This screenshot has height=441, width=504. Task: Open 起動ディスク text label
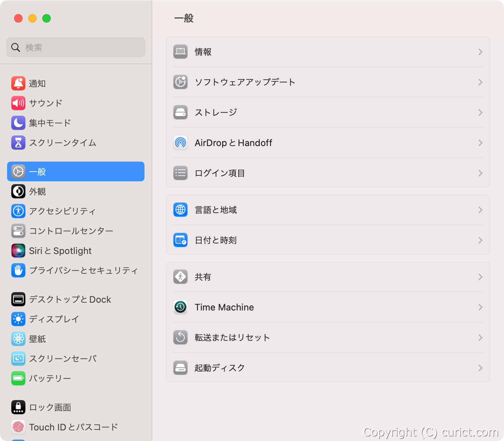(x=220, y=368)
